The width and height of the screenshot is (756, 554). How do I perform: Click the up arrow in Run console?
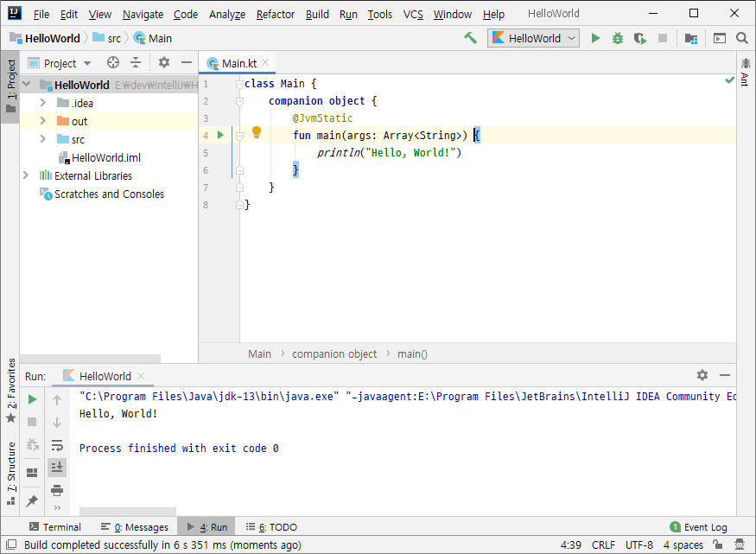57,399
